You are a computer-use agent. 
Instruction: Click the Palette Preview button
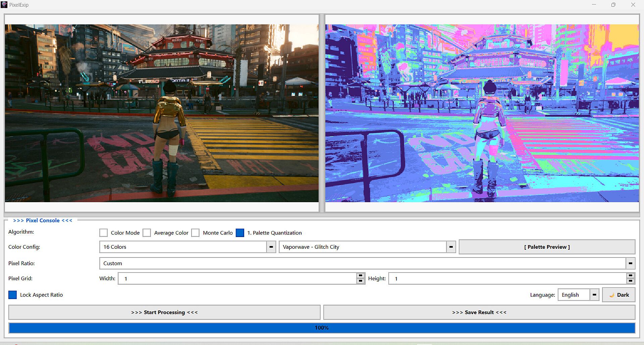tap(547, 247)
